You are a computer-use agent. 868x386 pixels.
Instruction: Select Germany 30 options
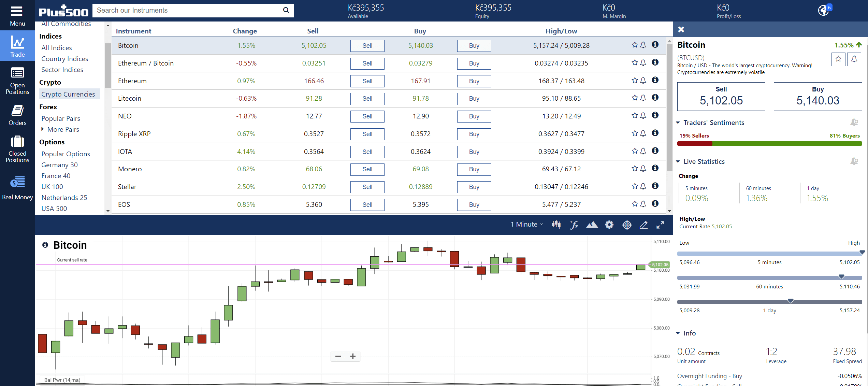[x=60, y=165]
